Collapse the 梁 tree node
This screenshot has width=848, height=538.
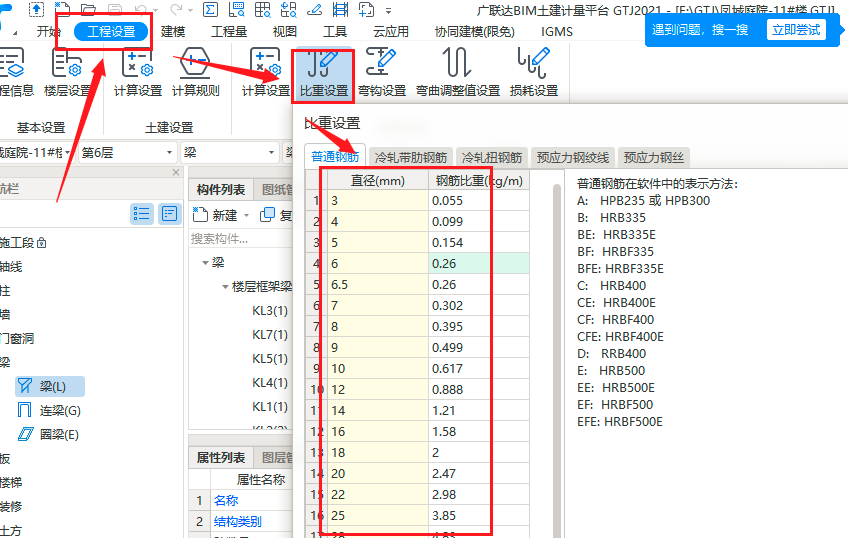[206, 263]
